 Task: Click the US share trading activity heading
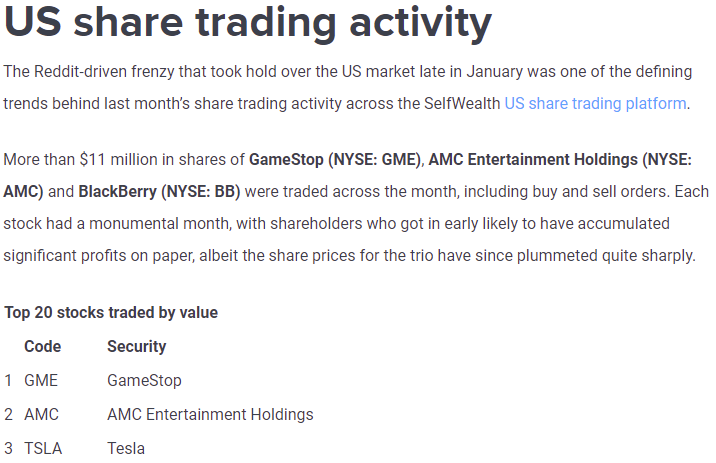(248, 22)
